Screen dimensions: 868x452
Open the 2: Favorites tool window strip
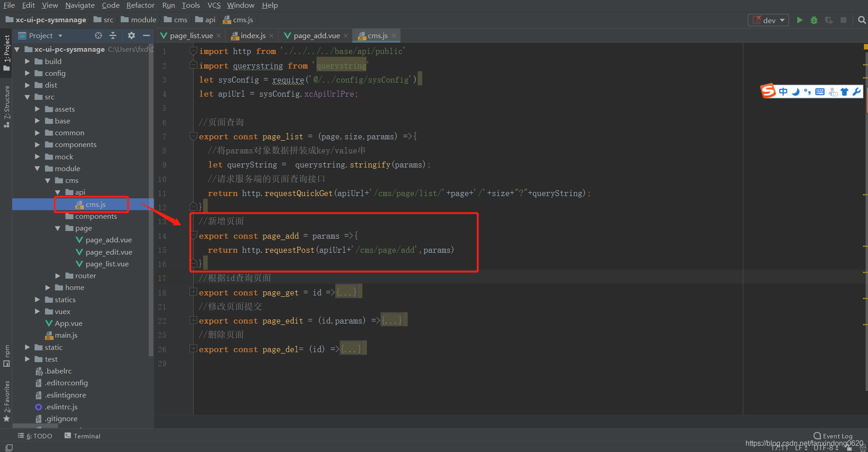coord(6,401)
